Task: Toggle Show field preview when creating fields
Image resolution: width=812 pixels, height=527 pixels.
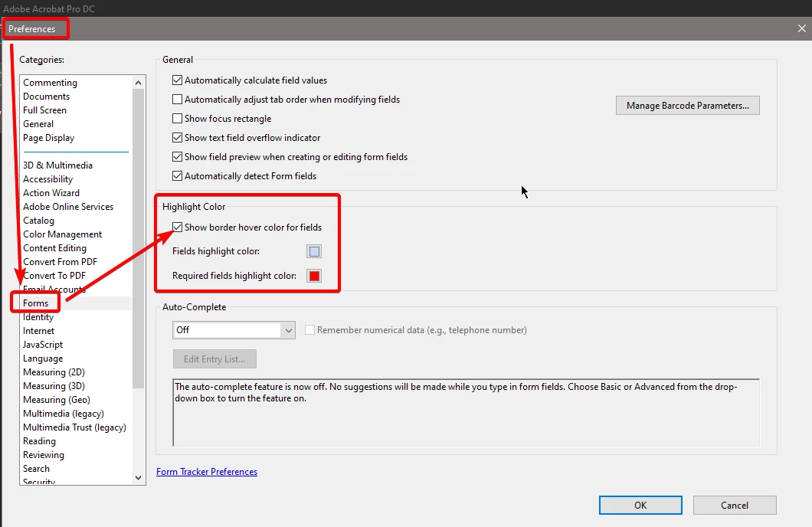Action: click(x=177, y=157)
